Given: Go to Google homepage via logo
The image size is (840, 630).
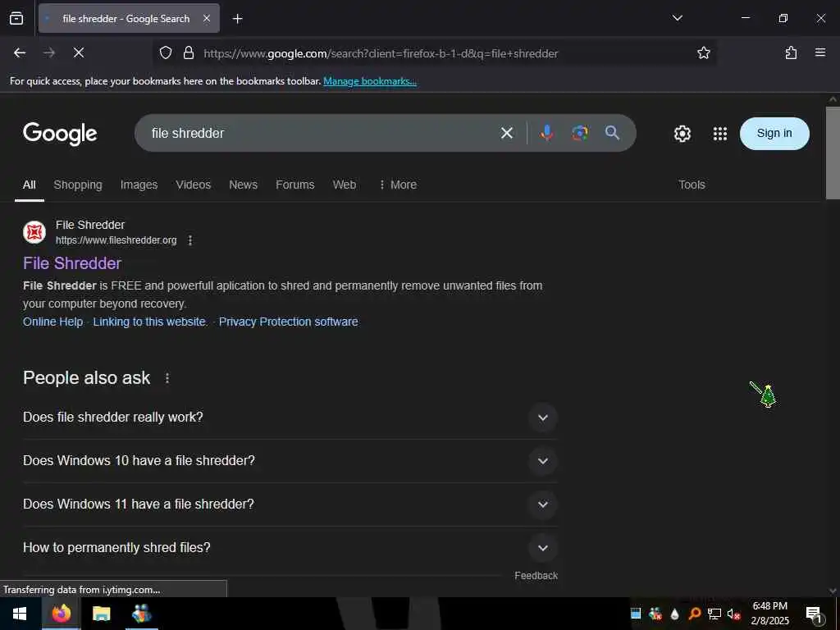Looking at the screenshot, I should (60, 134).
